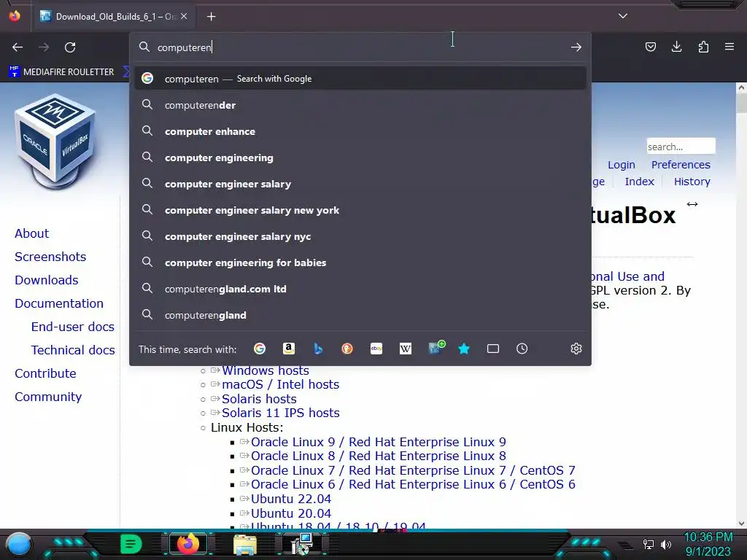Open the About link in sidebar
This screenshot has width=747, height=560.
pos(32,233)
